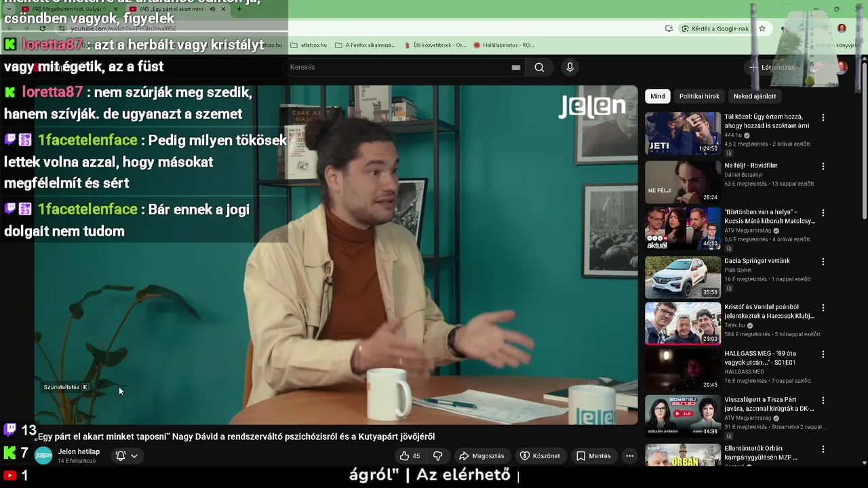Click the Jelen logo watermark on the video
868x488 pixels.
pos(592,106)
